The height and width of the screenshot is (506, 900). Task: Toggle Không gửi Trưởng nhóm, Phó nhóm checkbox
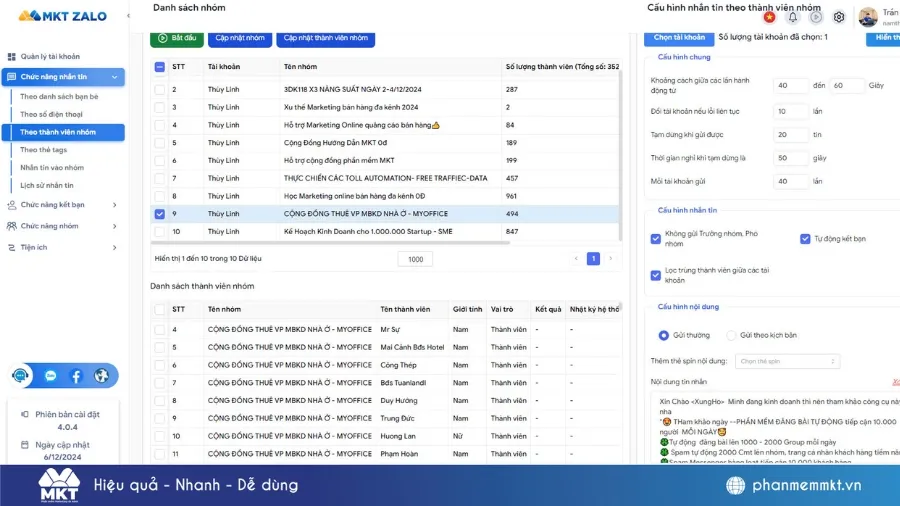pyautogui.click(x=655, y=239)
